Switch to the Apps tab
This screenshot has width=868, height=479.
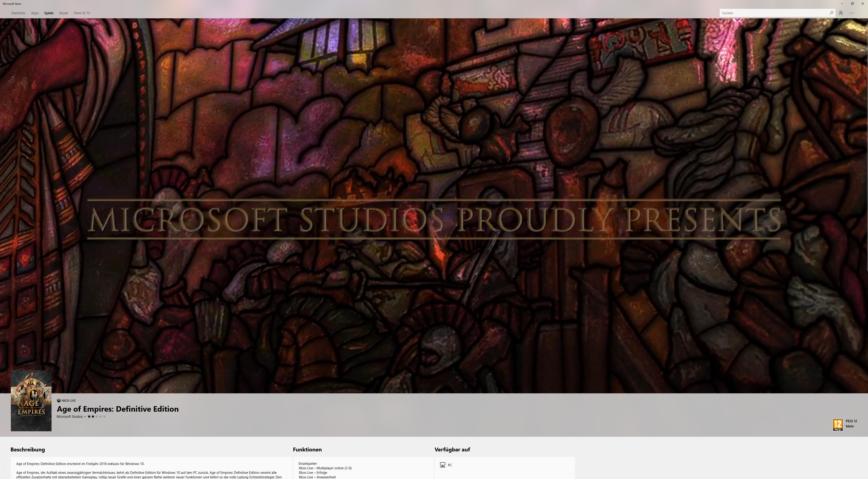click(35, 13)
